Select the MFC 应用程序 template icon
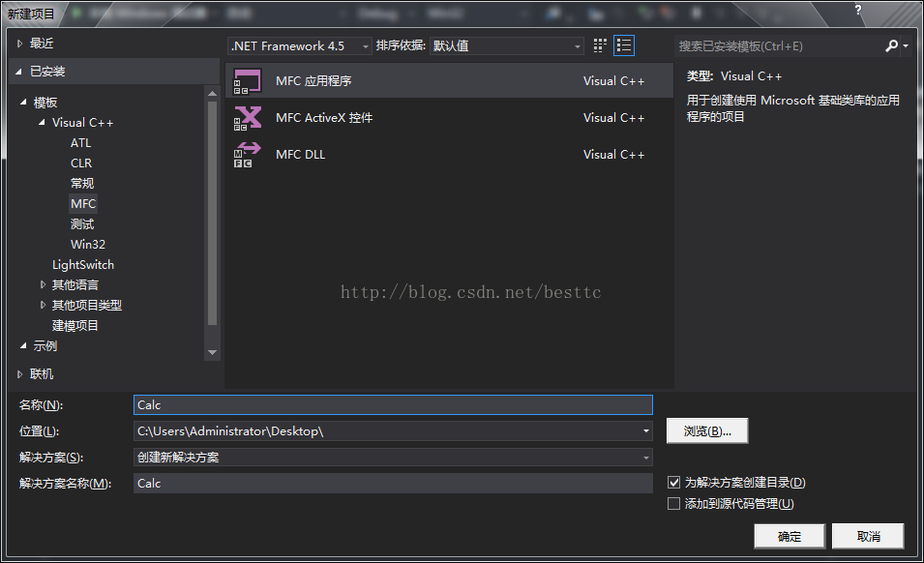This screenshot has width=924, height=563. [x=247, y=81]
